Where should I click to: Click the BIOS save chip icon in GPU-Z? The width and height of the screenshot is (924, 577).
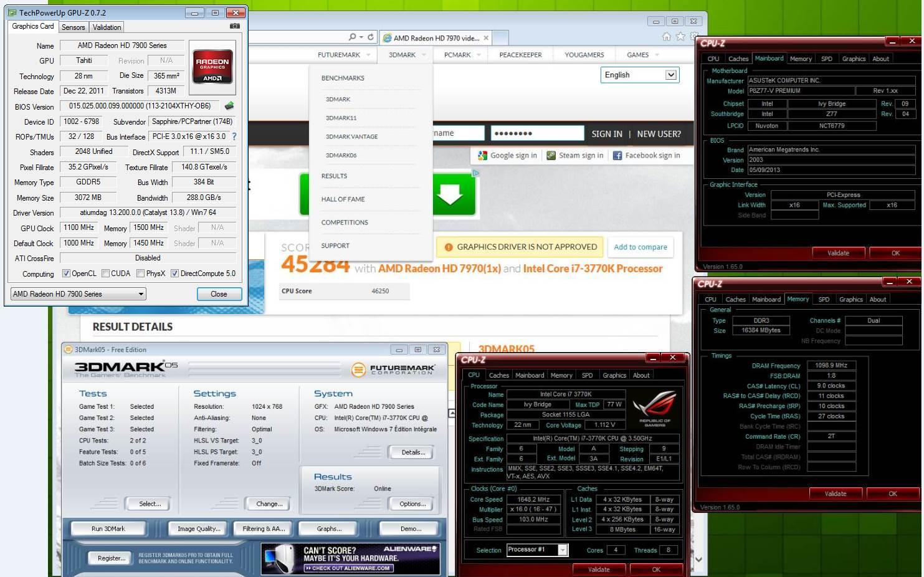click(229, 106)
